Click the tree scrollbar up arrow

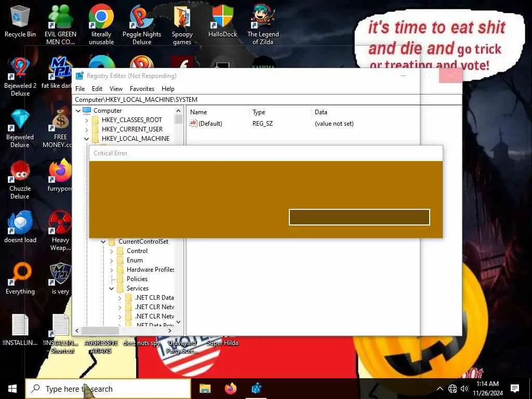(x=179, y=111)
